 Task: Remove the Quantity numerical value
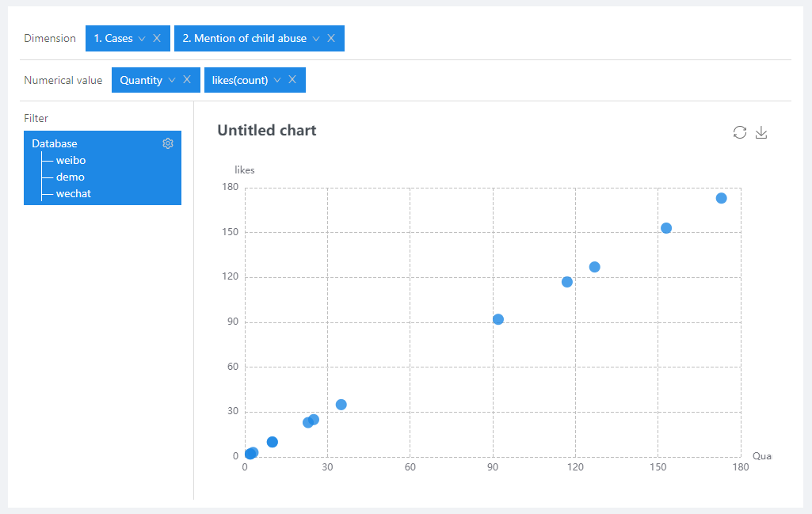[x=187, y=79]
